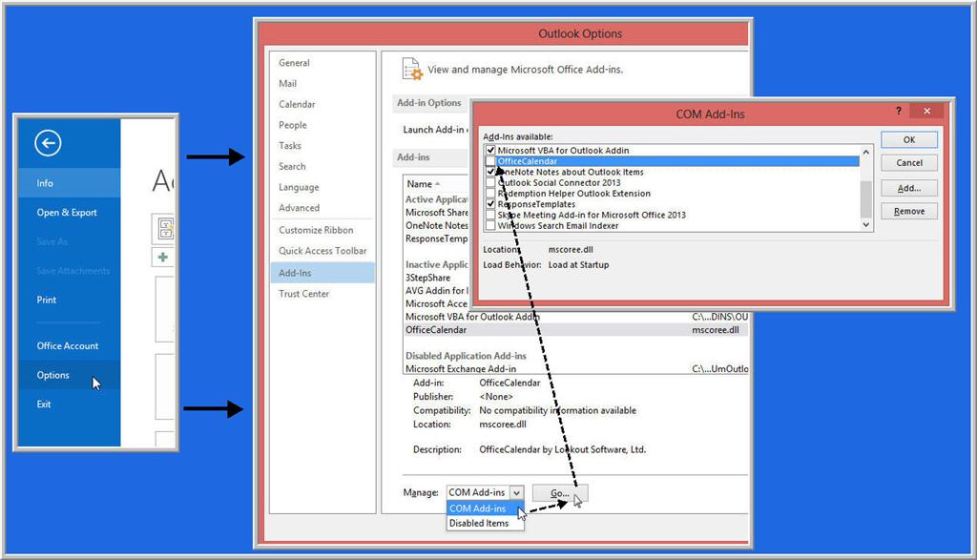The width and height of the screenshot is (977, 560).
Task: Select OfficeCalendar in inactive add-ins list
Action: 436,329
